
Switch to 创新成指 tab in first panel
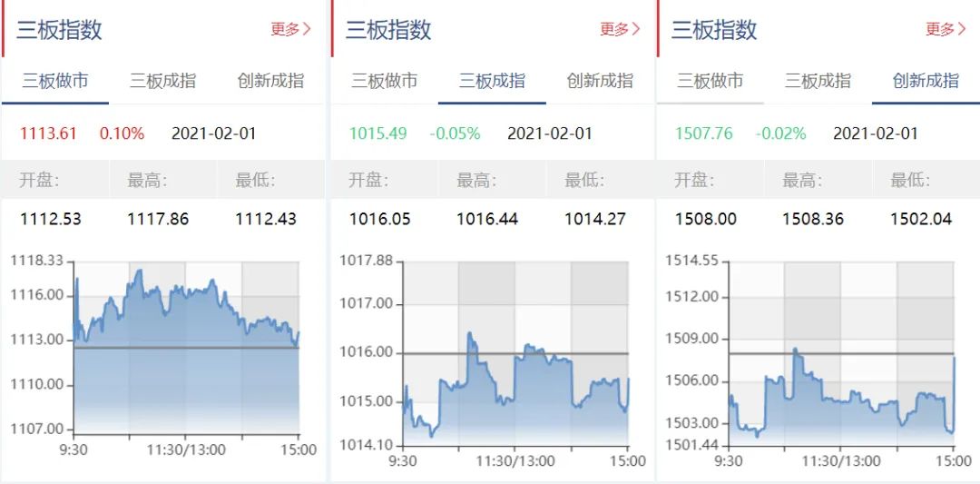[270, 81]
